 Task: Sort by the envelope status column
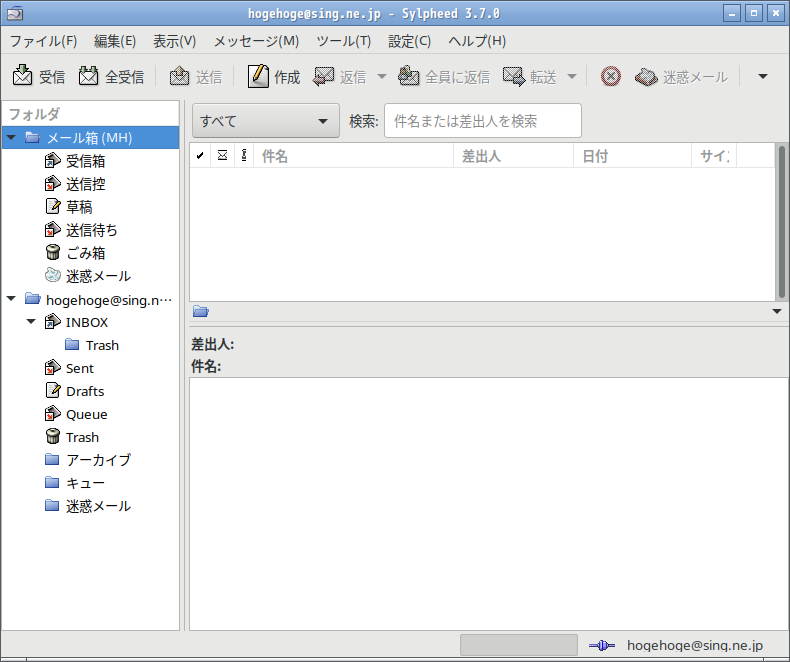coord(222,155)
